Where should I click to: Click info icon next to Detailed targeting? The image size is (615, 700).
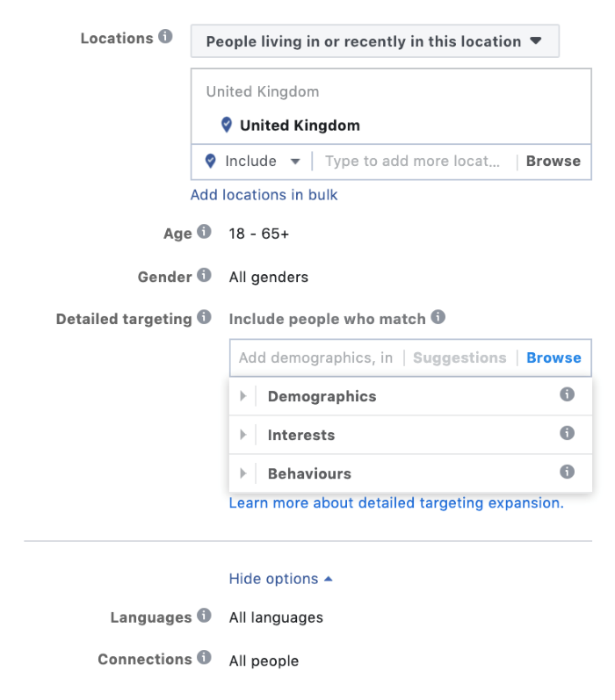pos(204,317)
